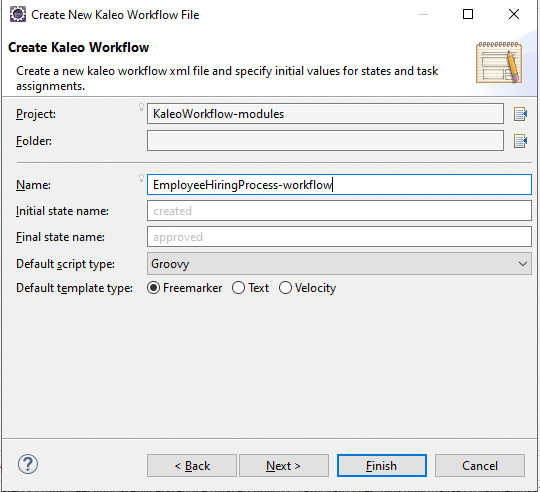Select the Text template type
Screen dimensions: 540x492
(250, 288)
